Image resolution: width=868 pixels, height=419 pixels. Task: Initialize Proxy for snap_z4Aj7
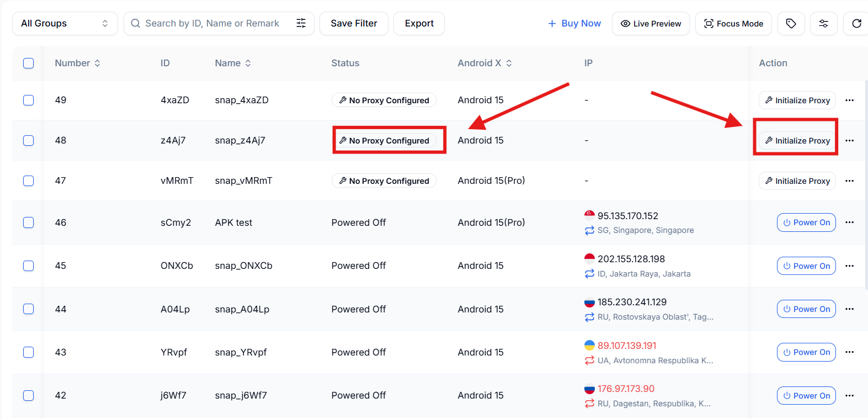[x=797, y=141]
